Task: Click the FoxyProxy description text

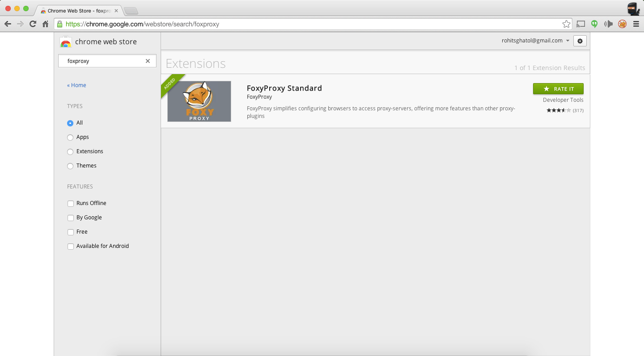Action: coord(381,112)
